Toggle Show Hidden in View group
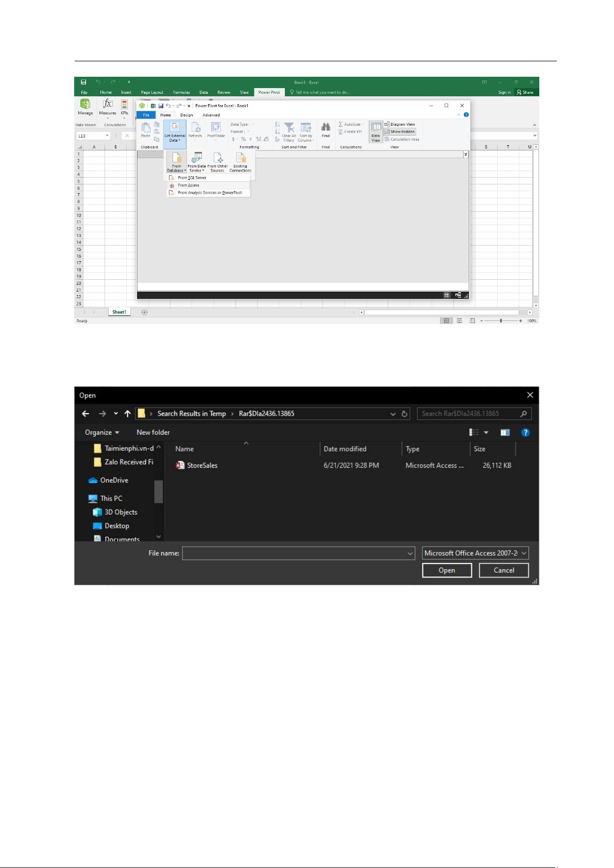 (x=400, y=132)
